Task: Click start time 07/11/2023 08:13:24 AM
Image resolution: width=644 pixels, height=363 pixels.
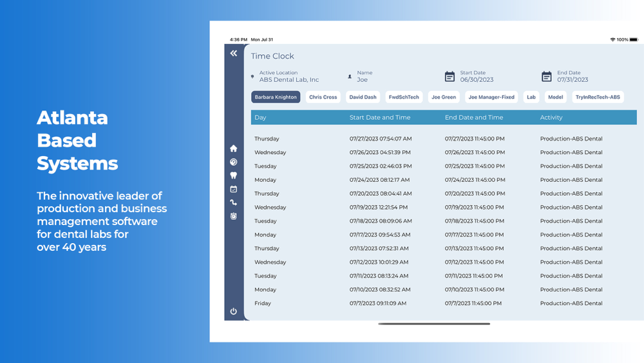Action: click(379, 276)
